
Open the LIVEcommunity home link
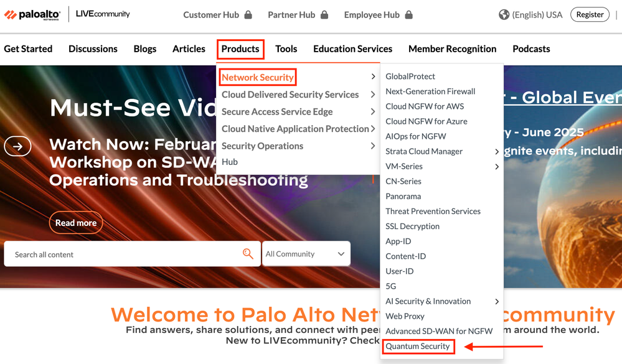pos(103,14)
